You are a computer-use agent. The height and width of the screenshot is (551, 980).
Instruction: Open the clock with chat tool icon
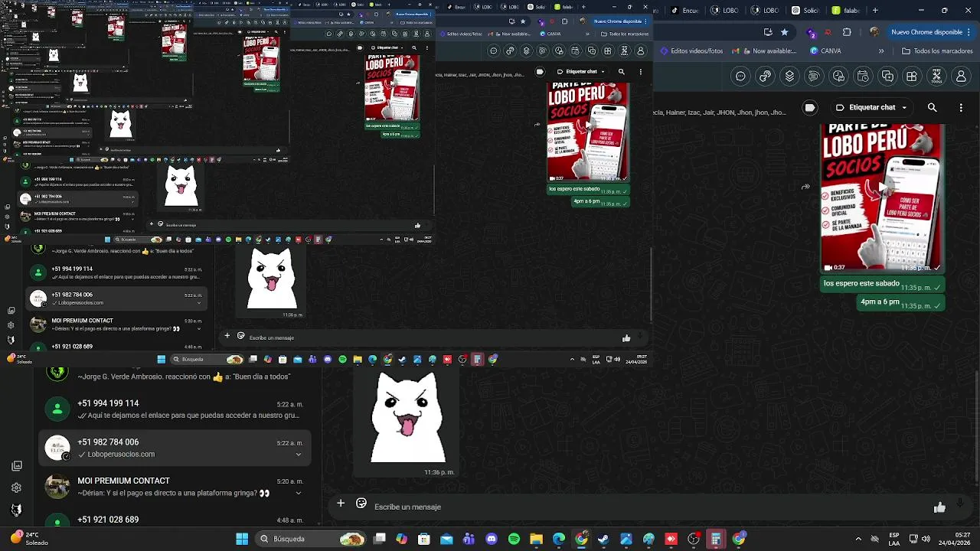pos(838,77)
